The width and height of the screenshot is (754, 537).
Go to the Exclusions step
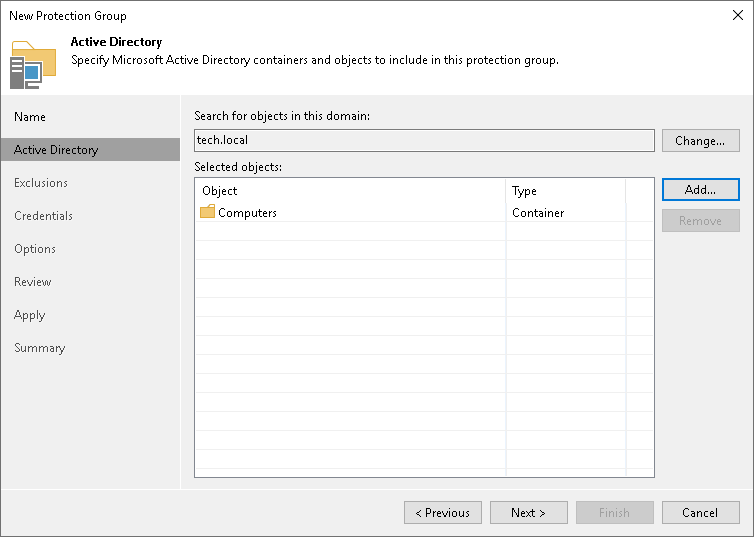coord(41,183)
